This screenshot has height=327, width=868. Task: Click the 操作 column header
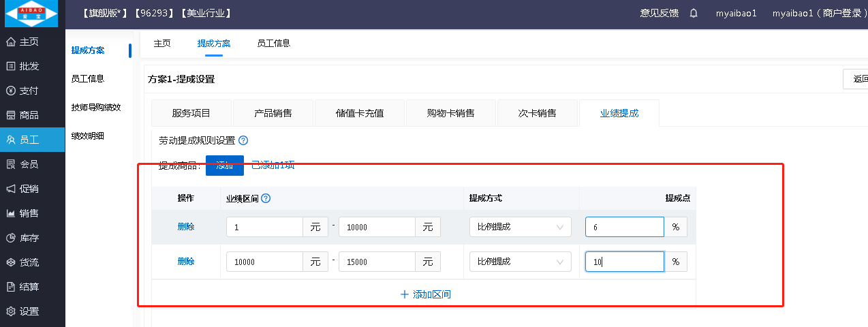(185, 198)
